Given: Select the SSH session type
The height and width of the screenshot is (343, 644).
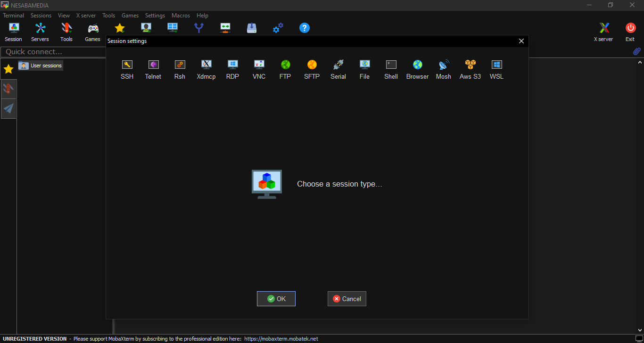Looking at the screenshot, I should pyautogui.click(x=127, y=69).
